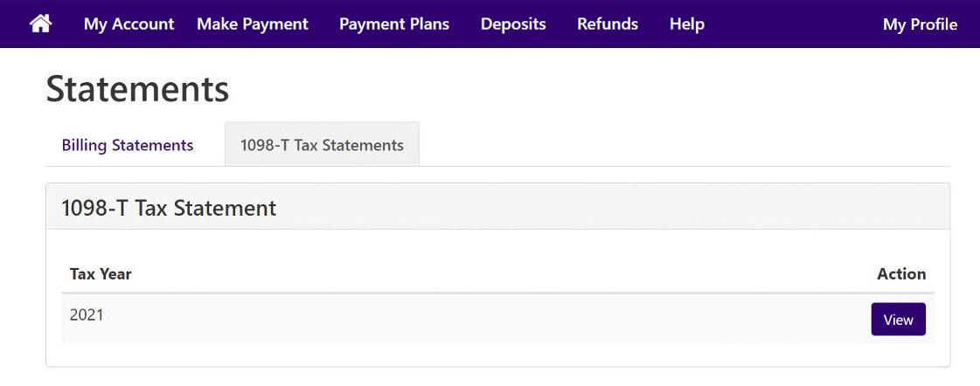Navigate to Payment Plans

point(393,24)
